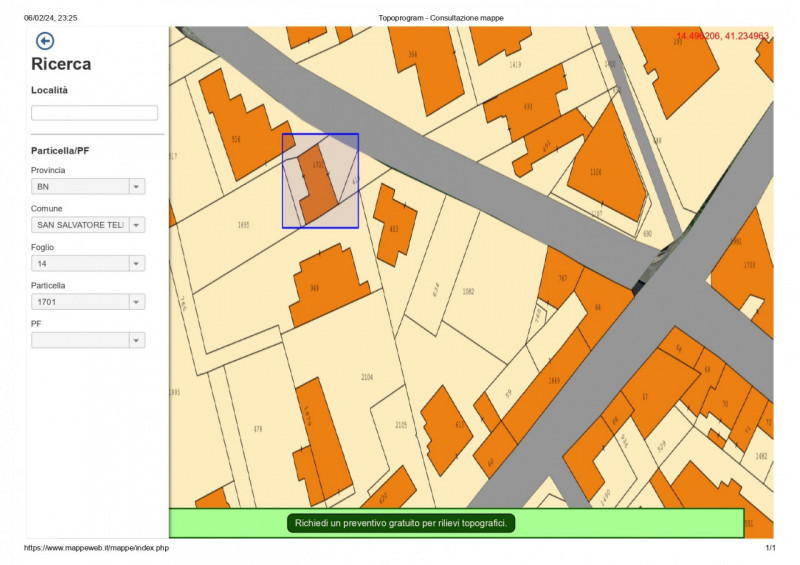Screen dimensions: 800x565
Task: Click the Foglio field showing 14
Action: coord(88,263)
